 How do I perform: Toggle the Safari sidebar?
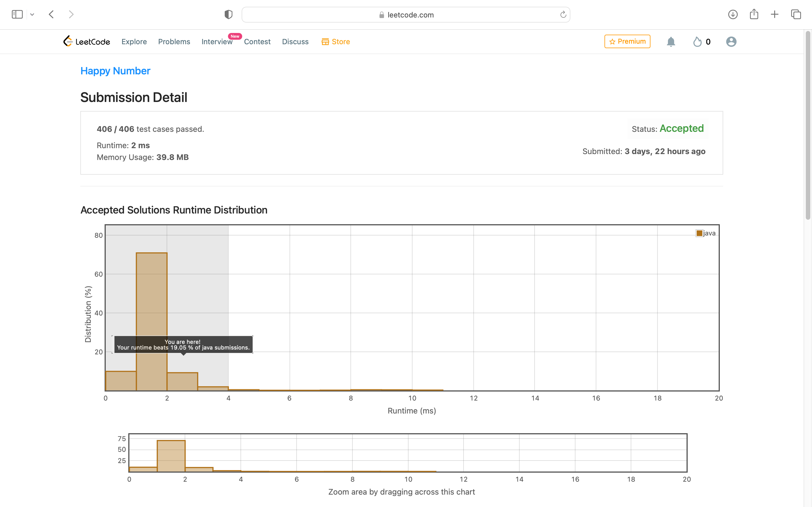[x=17, y=14]
